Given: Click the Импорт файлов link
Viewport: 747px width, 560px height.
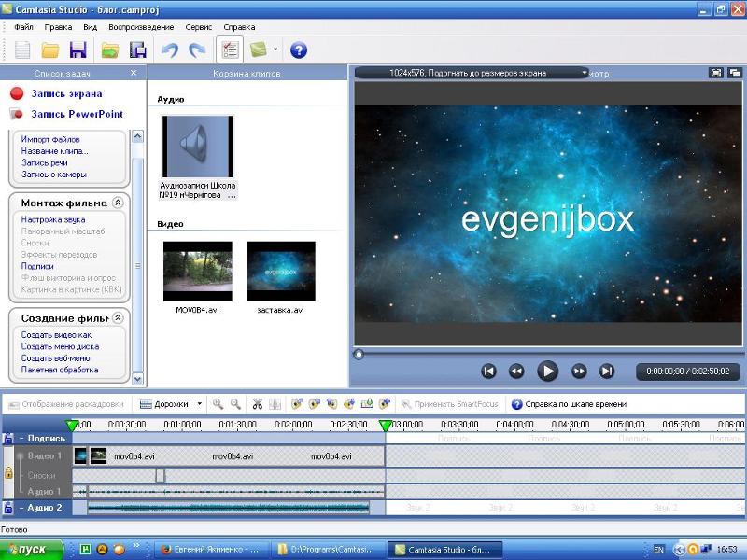Looking at the screenshot, I should tap(50, 139).
